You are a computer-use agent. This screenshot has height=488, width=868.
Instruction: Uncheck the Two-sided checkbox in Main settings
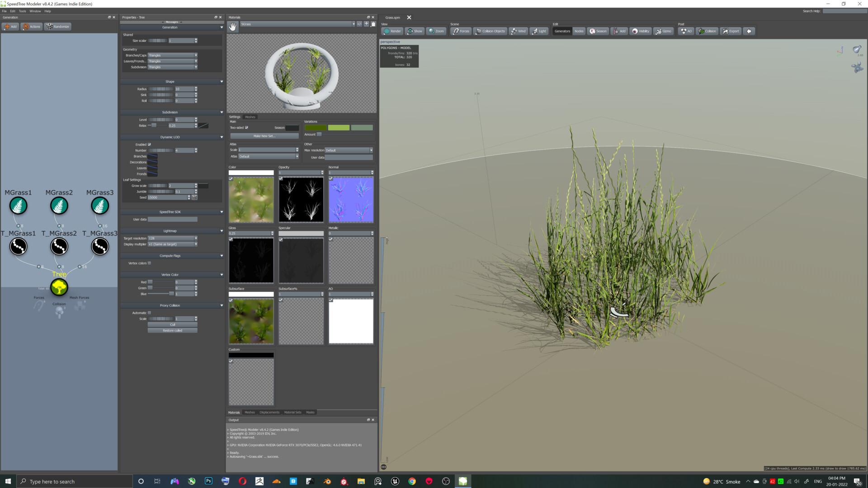[x=246, y=127]
